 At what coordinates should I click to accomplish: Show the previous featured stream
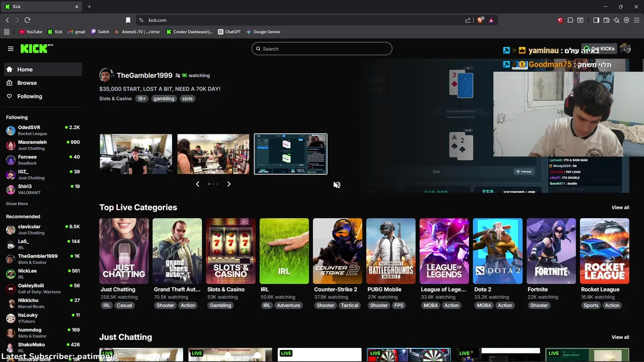click(x=197, y=184)
